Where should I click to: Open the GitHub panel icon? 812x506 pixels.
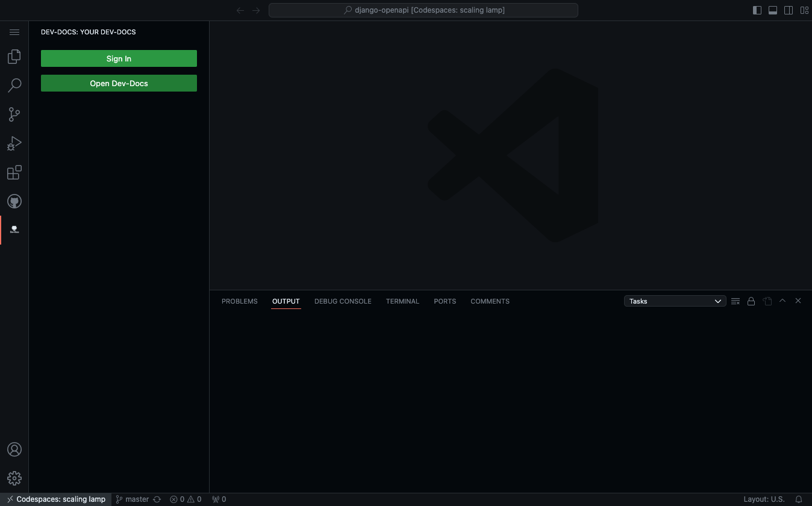pyautogui.click(x=14, y=201)
